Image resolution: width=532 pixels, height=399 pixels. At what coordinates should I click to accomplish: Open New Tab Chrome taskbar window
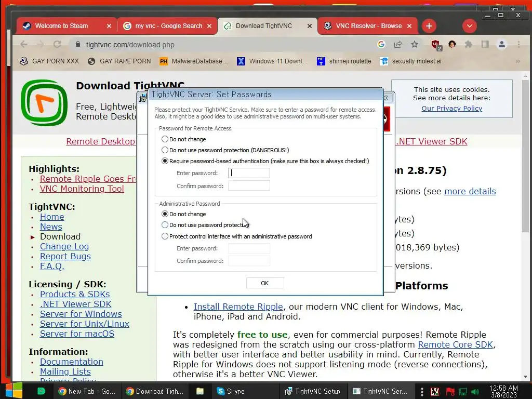[x=87, y=391]
